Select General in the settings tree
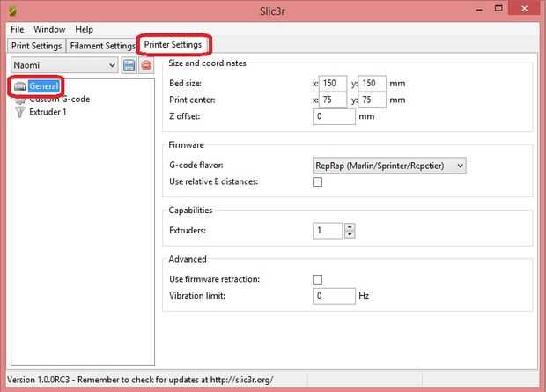 pos(43,86)
